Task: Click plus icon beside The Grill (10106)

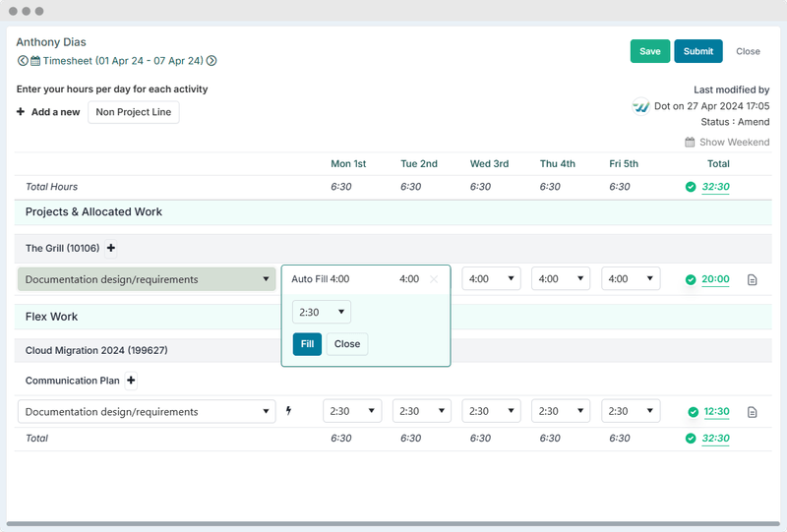Action: tap(111, 249)
